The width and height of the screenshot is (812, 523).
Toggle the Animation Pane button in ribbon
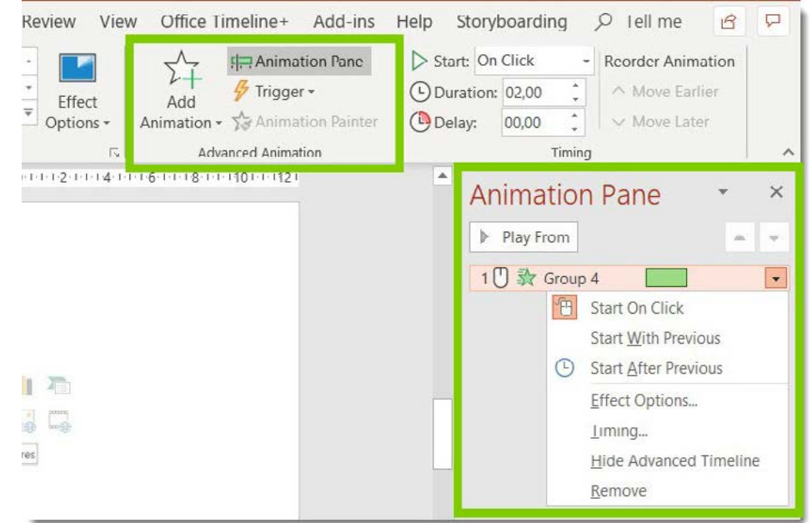pyautogui.click(x=298, y=61)
